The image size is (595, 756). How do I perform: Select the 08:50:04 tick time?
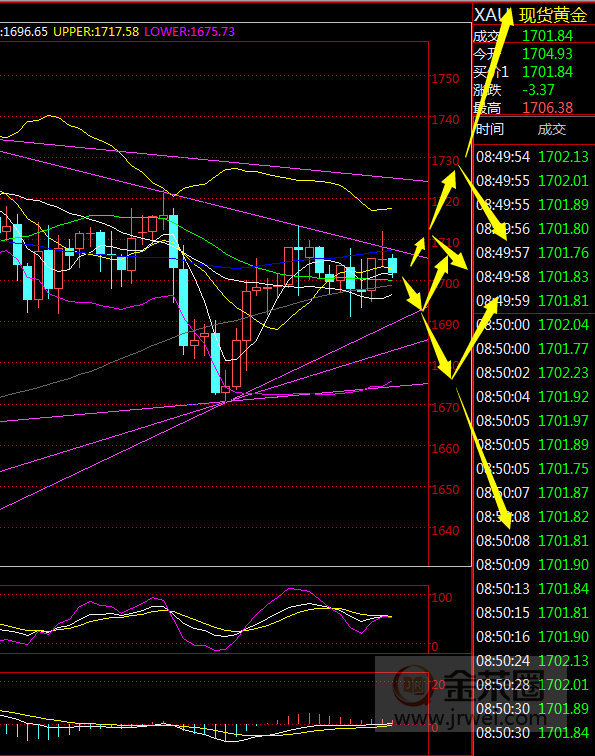[x=503, y=397]
